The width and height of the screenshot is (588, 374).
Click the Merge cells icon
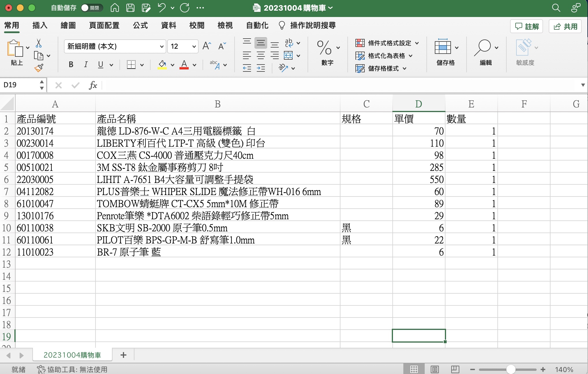click(288, 55)
